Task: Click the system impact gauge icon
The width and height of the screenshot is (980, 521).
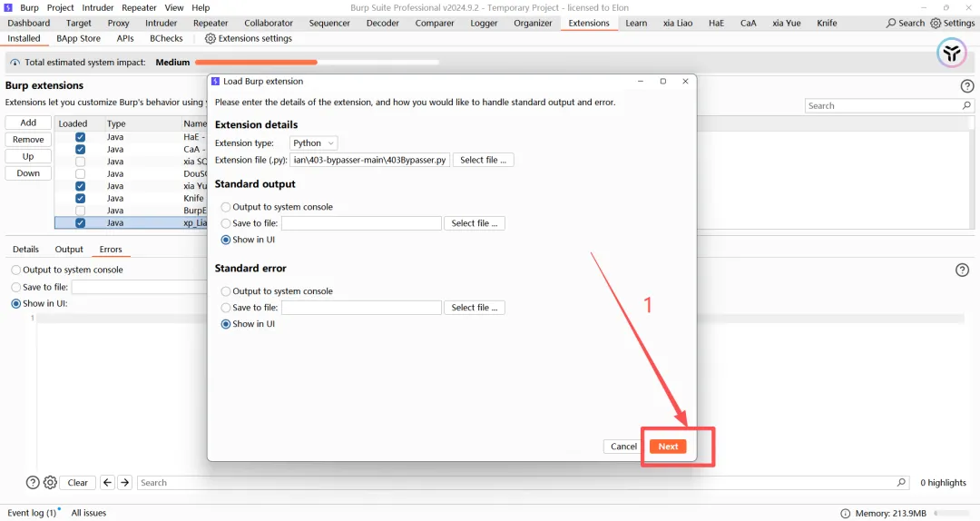Action: (15, 63)
